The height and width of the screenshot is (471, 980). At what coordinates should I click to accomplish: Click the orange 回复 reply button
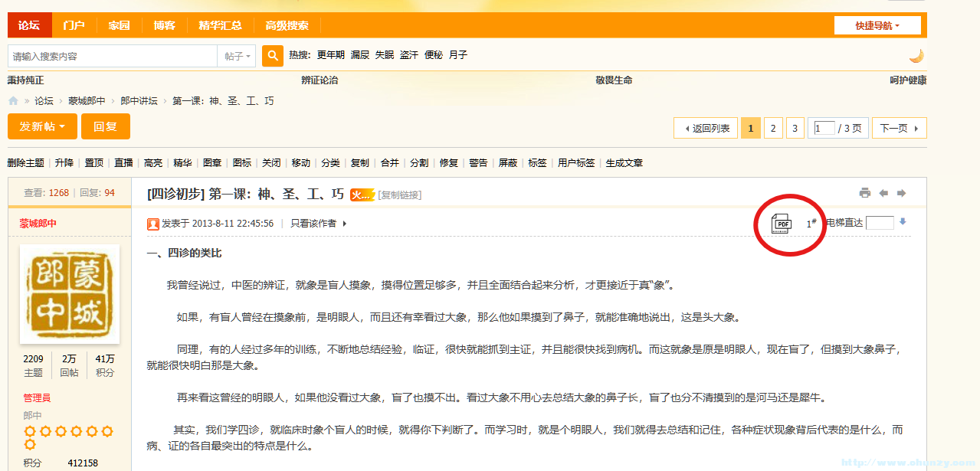click(105, 126)
